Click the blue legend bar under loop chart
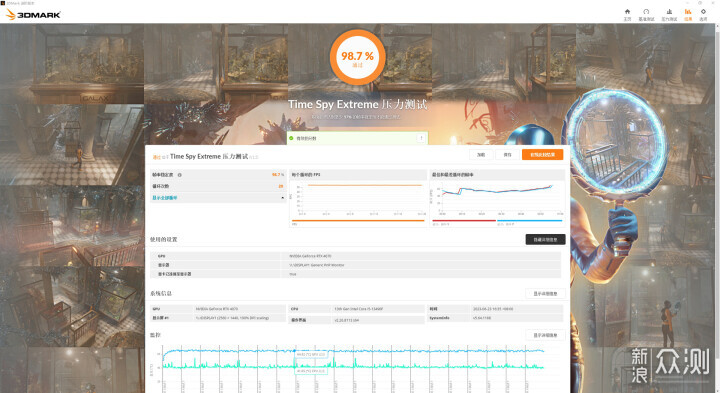Image resolution: width=720 pixels, height=393 pixels. (x=529, y=221)
